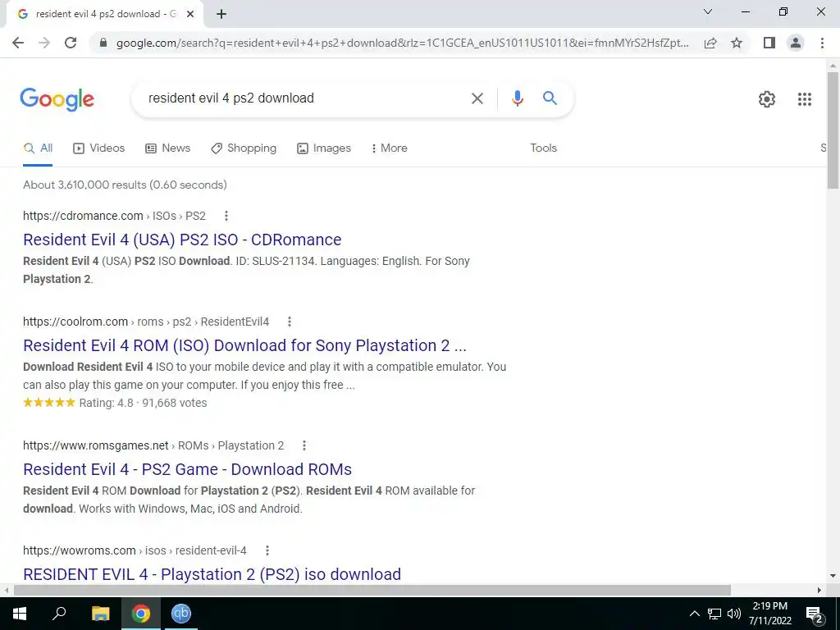840x630 pixels.
Task: Open a new browser tab
Action: click(x=221, y=15)
